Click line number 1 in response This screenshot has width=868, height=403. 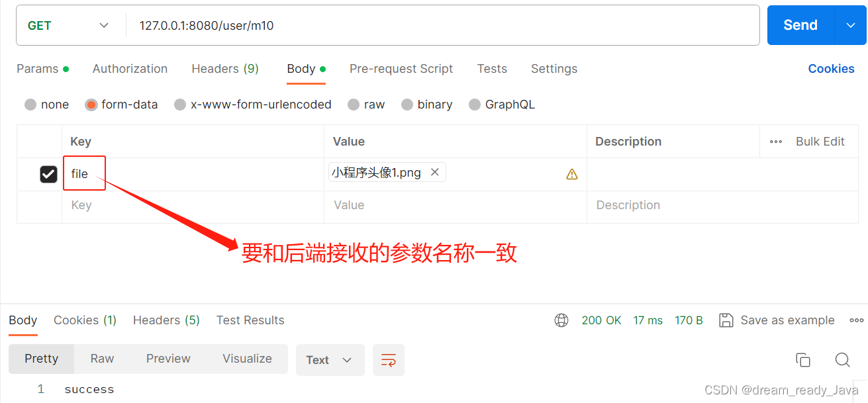click(x=40, y=389)
